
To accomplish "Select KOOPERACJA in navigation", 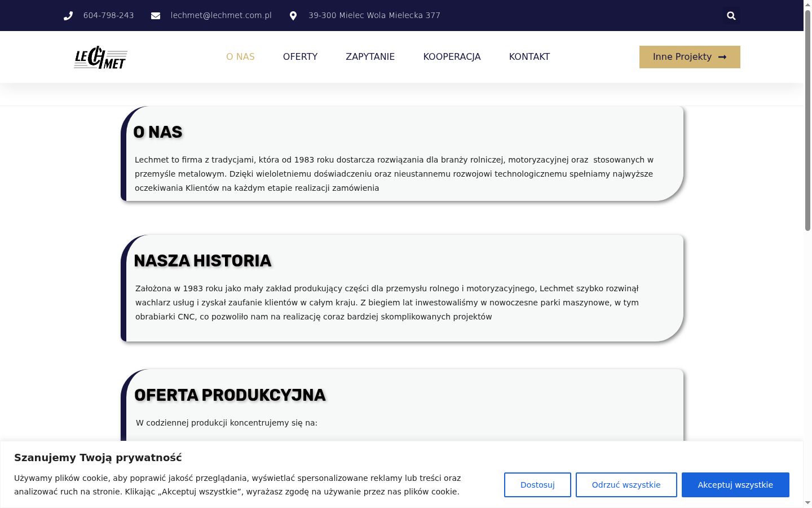I will pos(452,57).
